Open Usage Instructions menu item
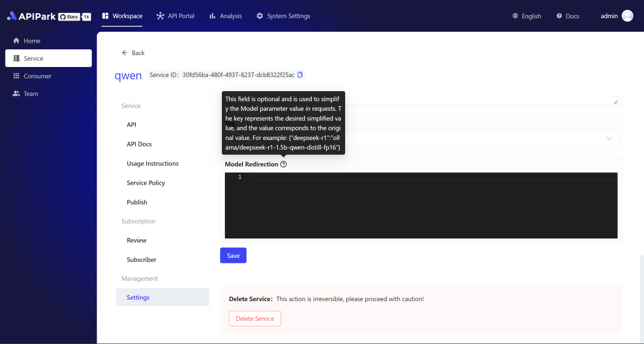Image resolution: width=644 pixels, height=344 pixels. click(163, 164)
